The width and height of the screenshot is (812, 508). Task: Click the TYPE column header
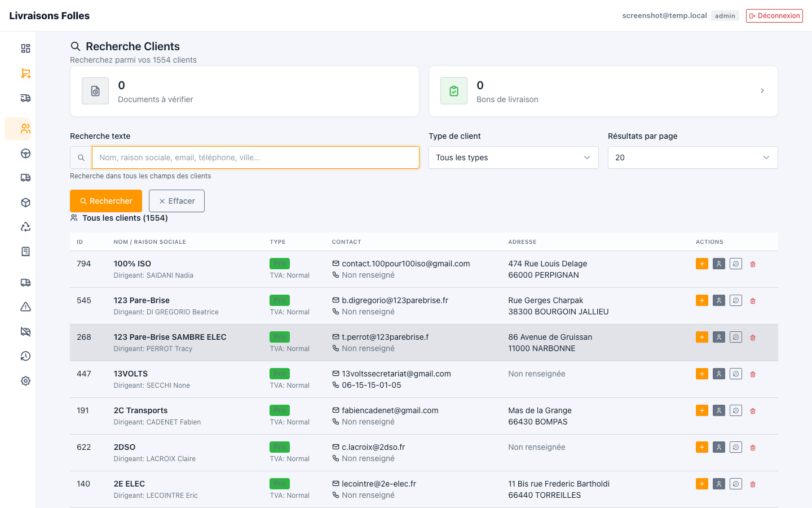277,242
